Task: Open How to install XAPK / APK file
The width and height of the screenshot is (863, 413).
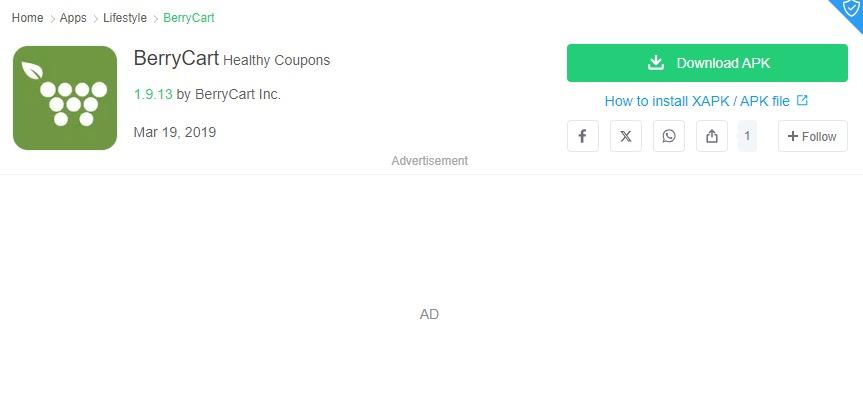Action: [697, 101]
